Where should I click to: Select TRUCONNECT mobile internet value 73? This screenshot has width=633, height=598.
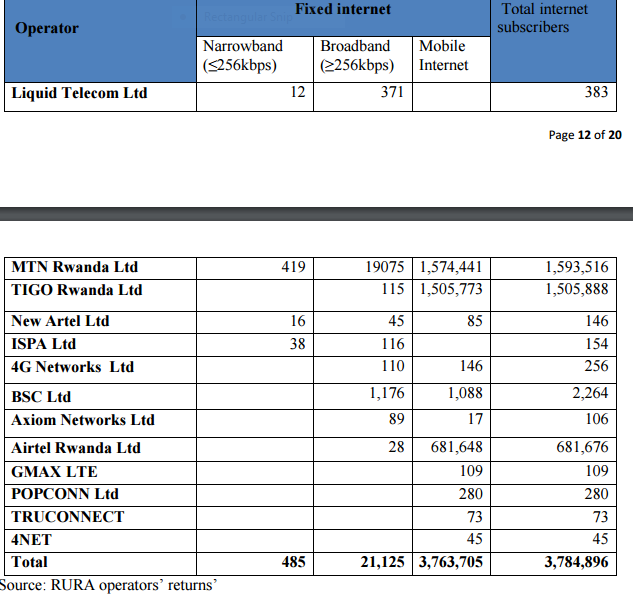[475, 517]
